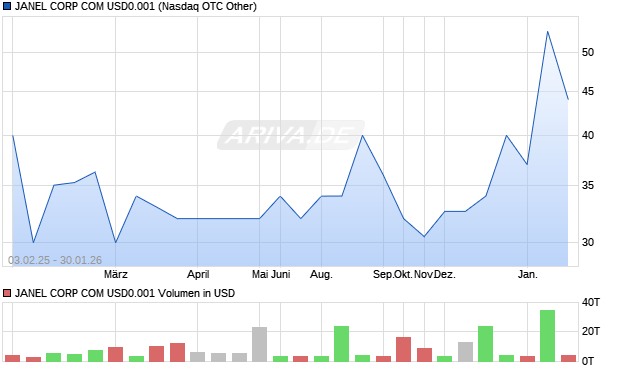Click the highest price peak in January

point(548,31)
